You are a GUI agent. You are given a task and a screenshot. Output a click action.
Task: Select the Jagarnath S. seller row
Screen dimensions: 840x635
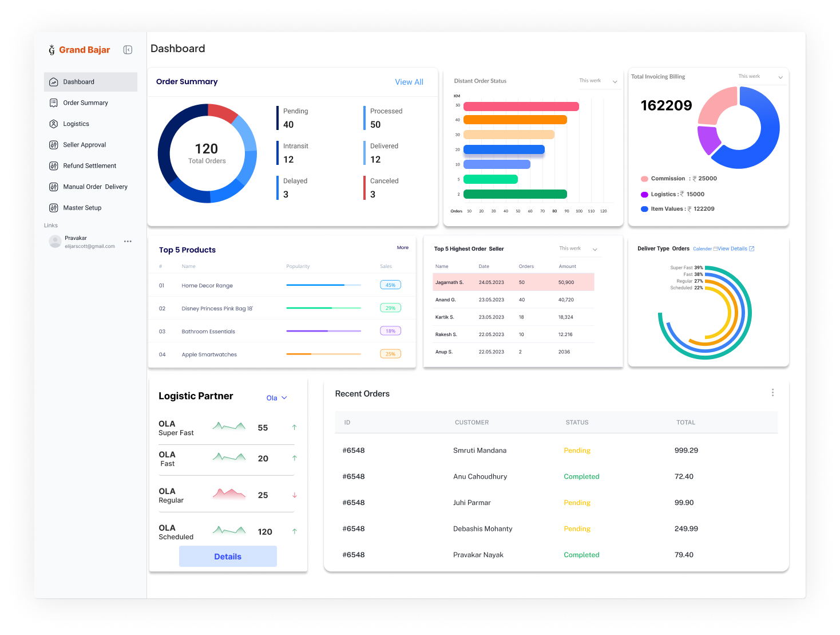pyautogui.click(x=513, y=282)
